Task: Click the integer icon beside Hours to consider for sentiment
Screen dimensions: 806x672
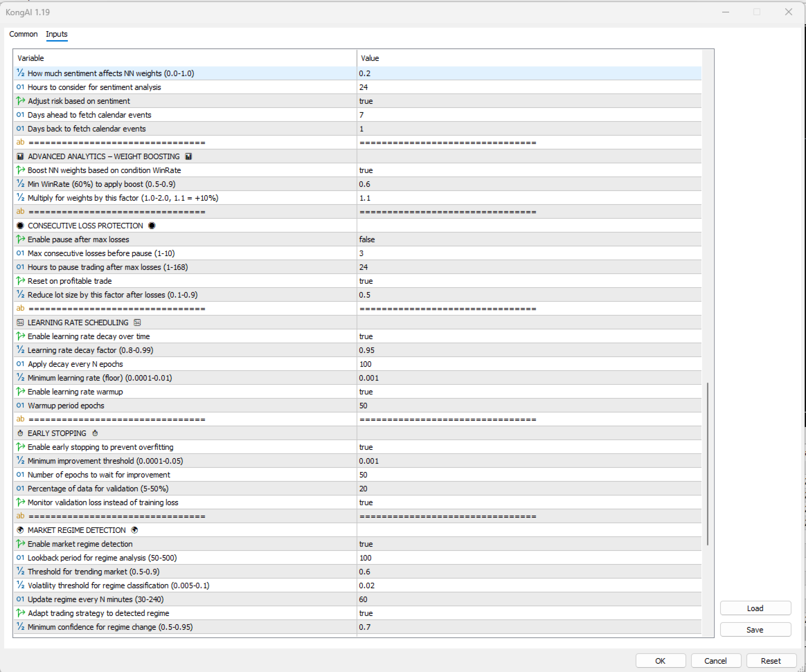Action: 20,87
